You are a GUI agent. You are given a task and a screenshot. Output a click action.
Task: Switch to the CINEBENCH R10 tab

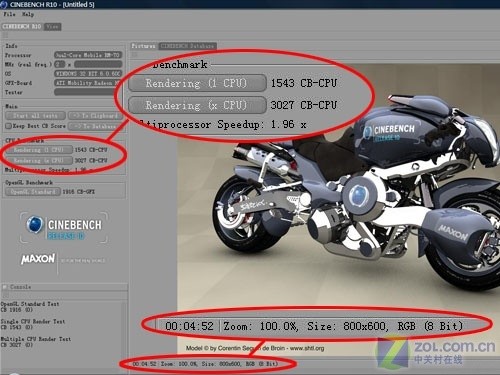click(22, 26)
